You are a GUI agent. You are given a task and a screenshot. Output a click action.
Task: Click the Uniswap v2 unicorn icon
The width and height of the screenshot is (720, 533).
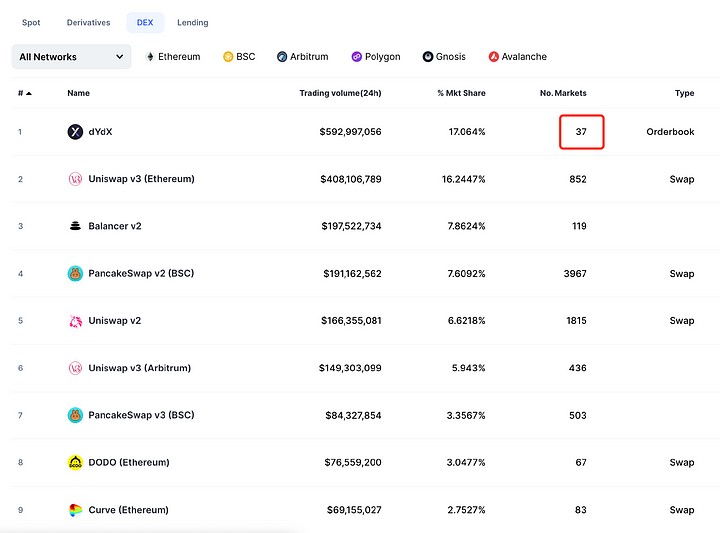pyautogui.click(x=75, y=321)
